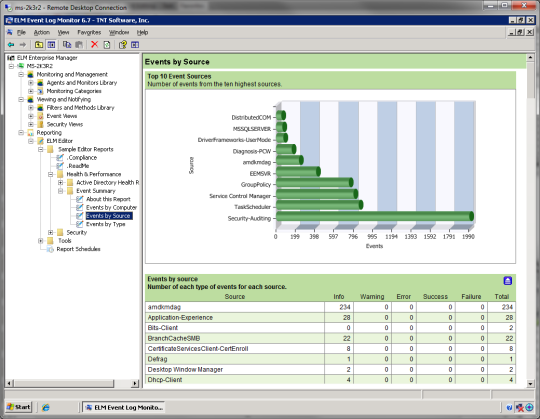Click the Windows Start button
540x419 pixels.
click(x=19, y=407)
